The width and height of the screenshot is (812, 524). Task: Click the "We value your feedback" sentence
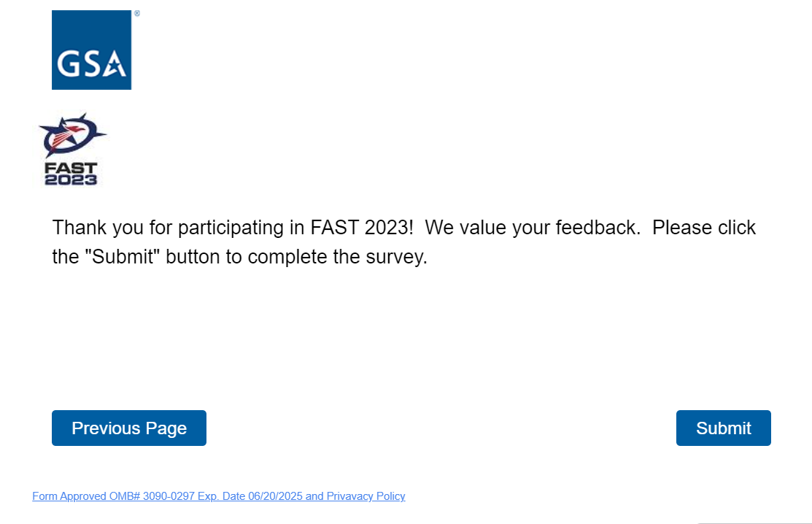(533, 228)
